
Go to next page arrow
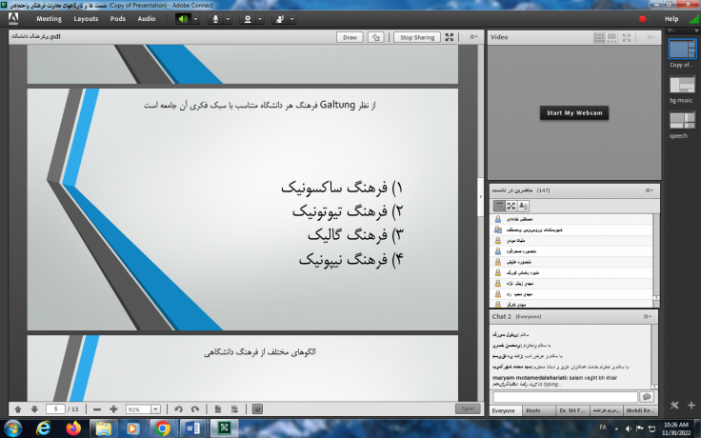coord(34,409)
